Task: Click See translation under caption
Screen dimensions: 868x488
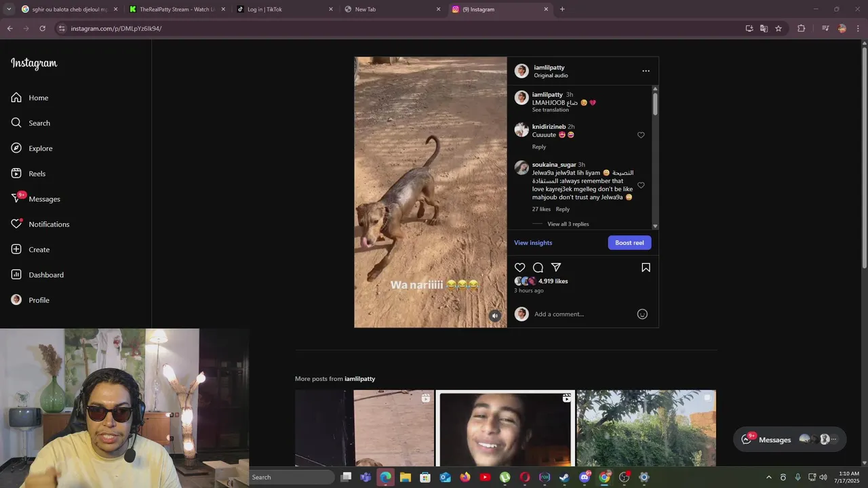Action: 551,110
